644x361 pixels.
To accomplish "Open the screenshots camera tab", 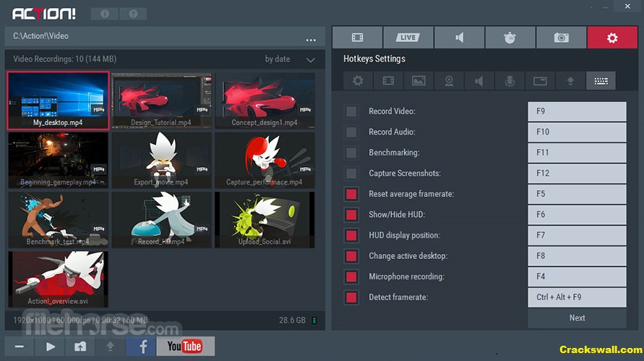I will [561, 38].
